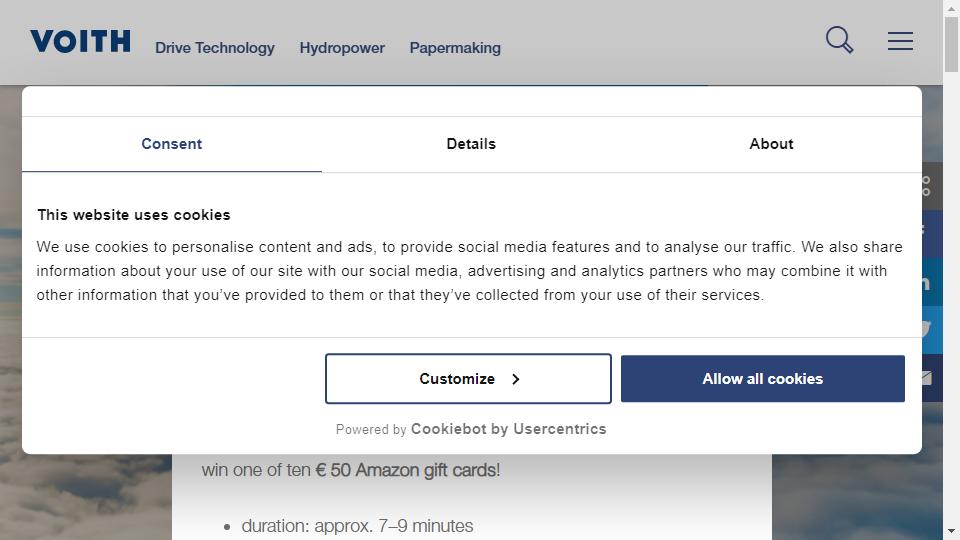The height and width of the screenshot is (540, 960).
Task: Click the search magnifier icon
Action: click(x=839, y=40)
